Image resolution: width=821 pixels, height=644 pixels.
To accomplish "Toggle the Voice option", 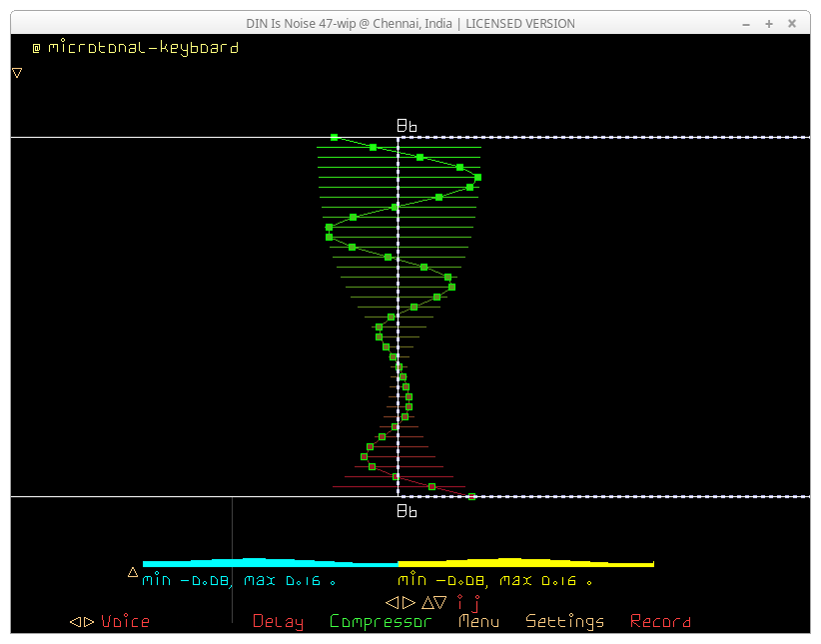I will click(125, 622).
